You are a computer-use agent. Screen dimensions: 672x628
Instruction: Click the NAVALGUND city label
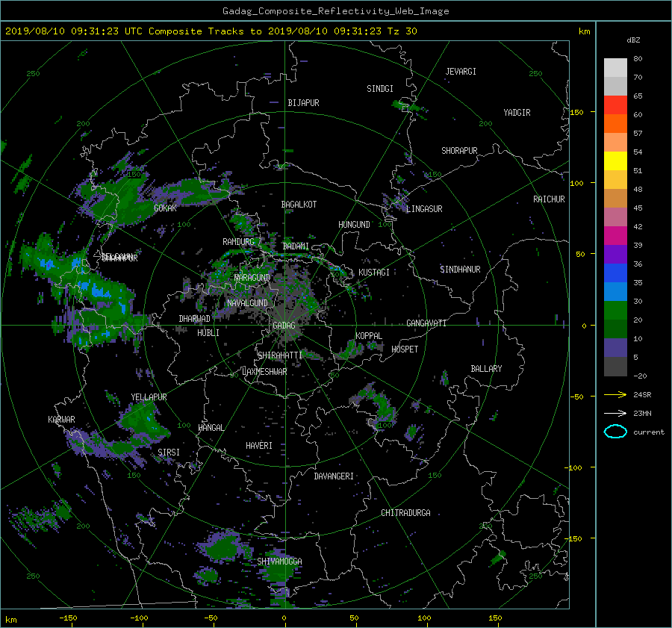coord(247,303)
